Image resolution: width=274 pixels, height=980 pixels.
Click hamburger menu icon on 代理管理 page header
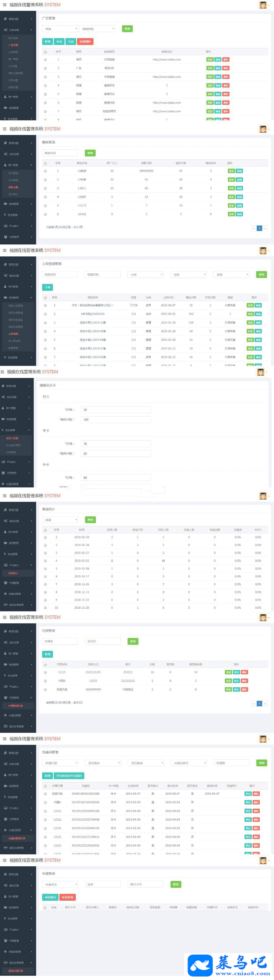[5, 617]
